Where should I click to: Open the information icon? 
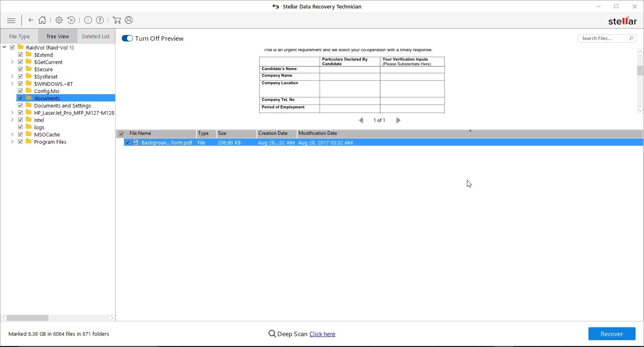(x=88, y=20)
